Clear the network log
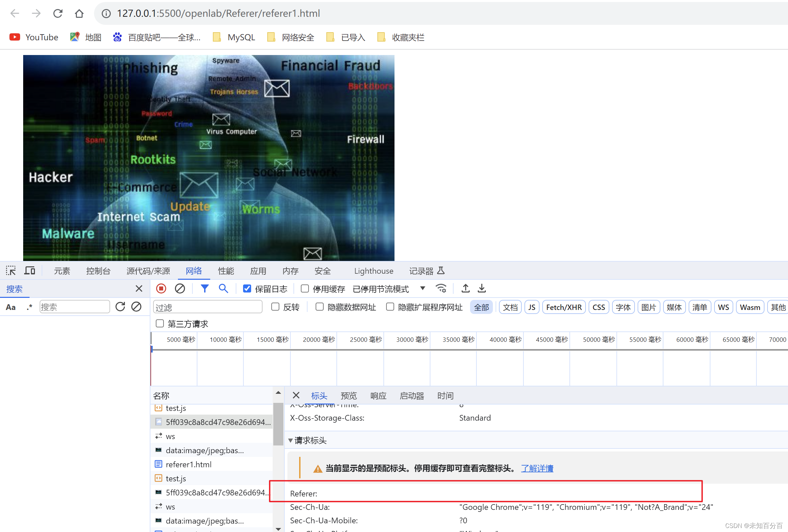Image resolution: width=788 pixels, height=532 pixels. [180, 288]
